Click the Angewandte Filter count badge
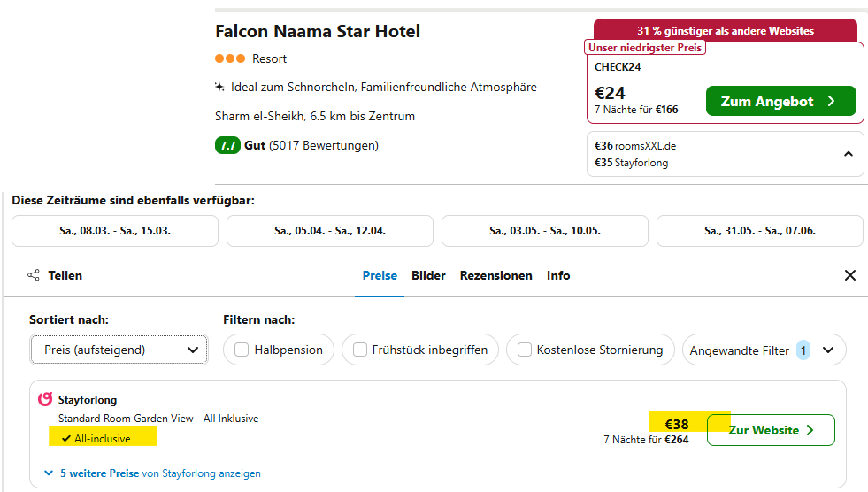868x492 pixels. (x=803, y=350)
